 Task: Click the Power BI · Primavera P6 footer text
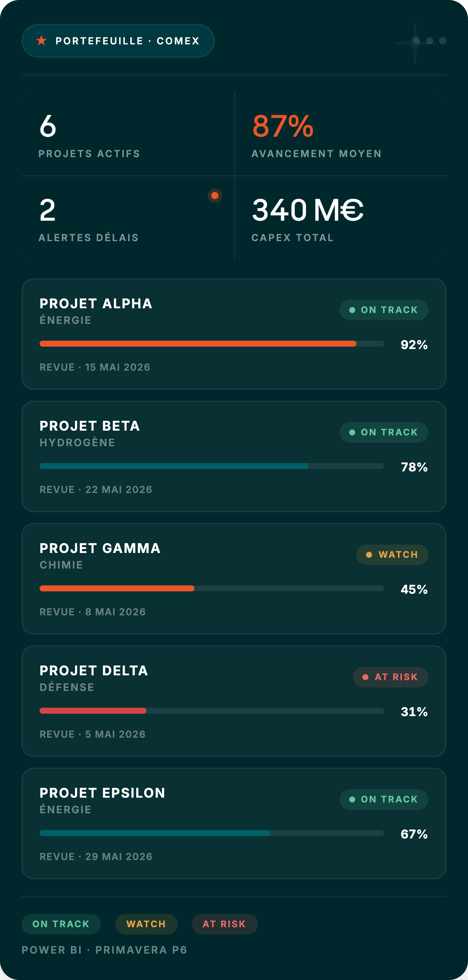[x=105, y=950]
